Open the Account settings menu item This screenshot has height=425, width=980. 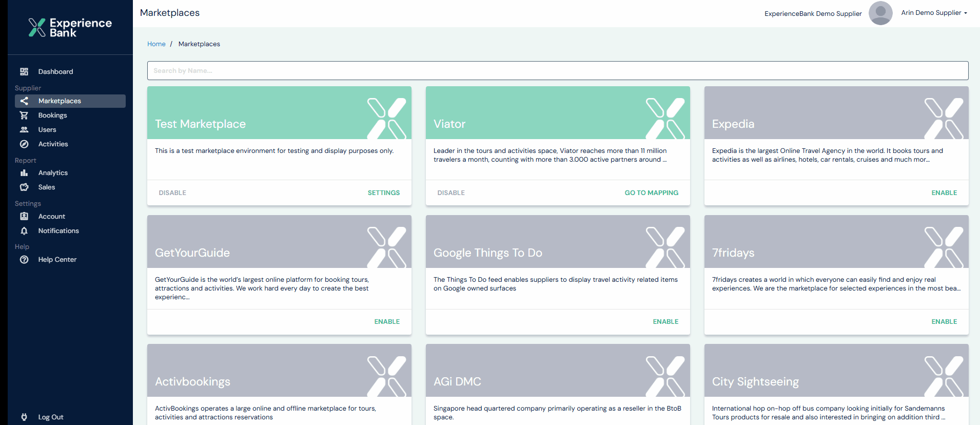(x=51, y=217)
